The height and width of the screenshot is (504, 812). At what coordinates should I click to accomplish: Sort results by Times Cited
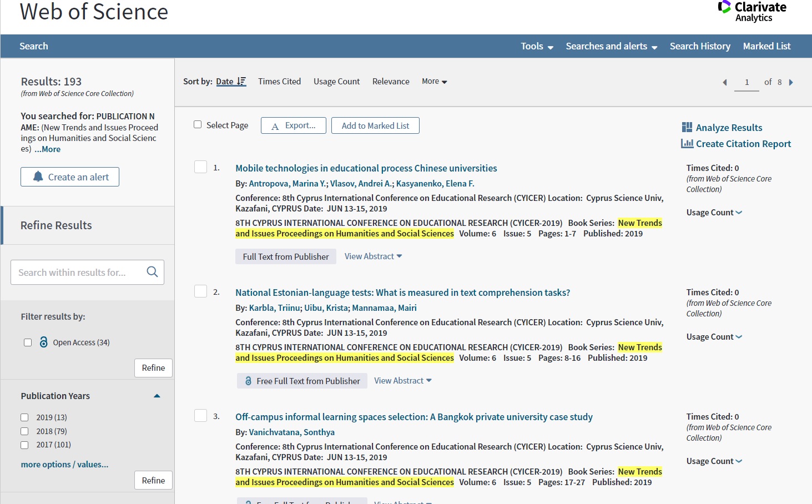point(279,81)
